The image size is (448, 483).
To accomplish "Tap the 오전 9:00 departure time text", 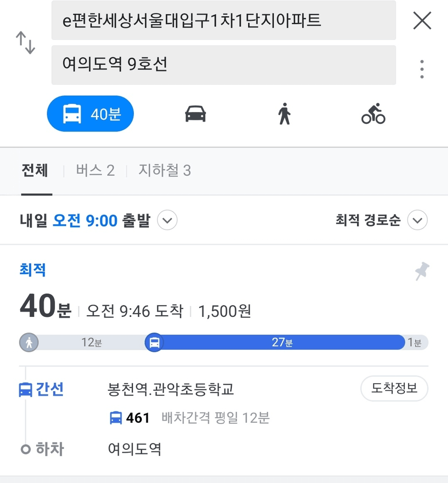I will coord(85,221).
